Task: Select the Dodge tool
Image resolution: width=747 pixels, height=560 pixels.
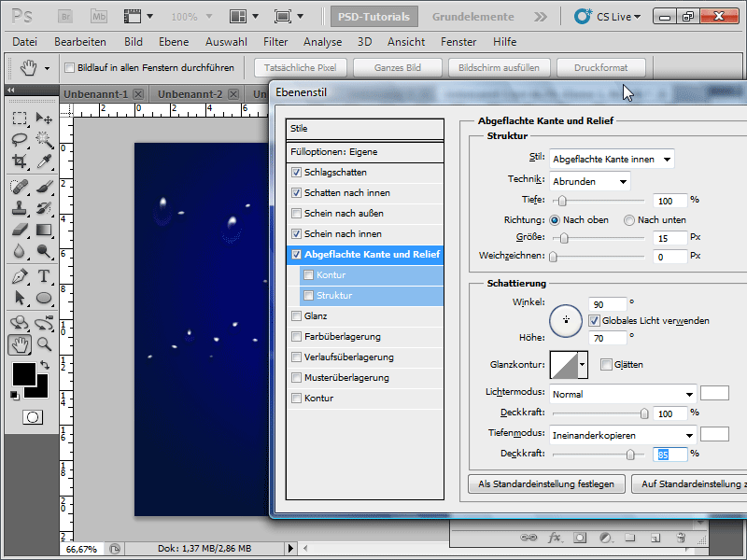Action: (x=44, y=251)
